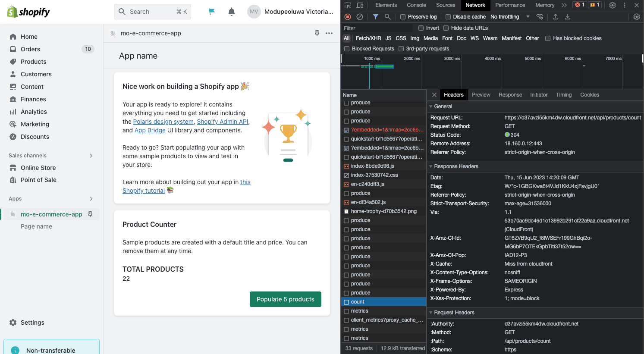The height and width of the screenshot is (354, 644).
Task: Check Blocked Requests checkbox
Action: pos(347,49)
